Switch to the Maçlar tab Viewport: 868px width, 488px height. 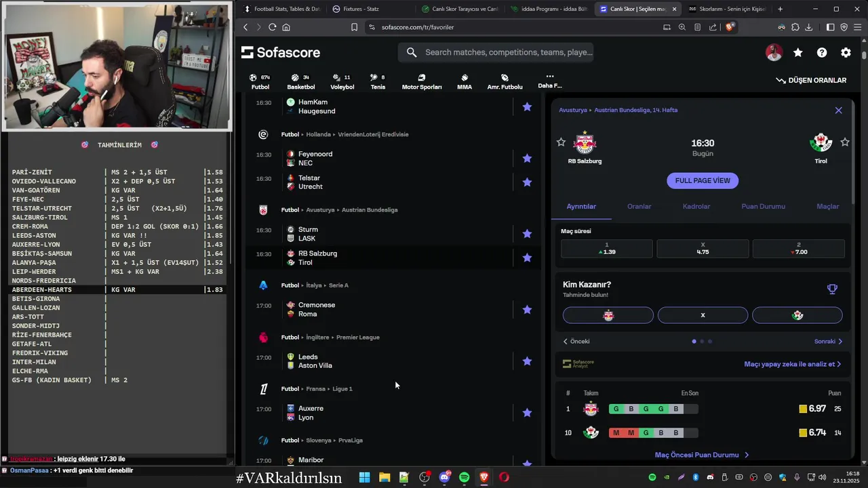pos(827,206)
